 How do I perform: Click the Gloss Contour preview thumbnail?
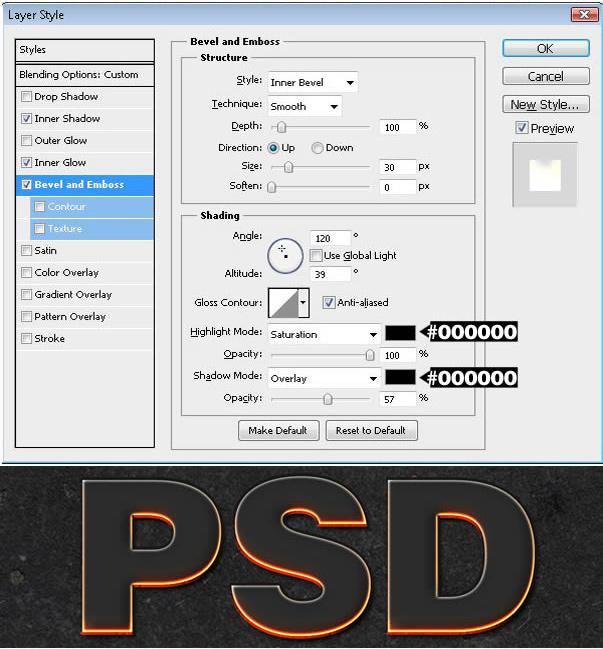(283, 303)
